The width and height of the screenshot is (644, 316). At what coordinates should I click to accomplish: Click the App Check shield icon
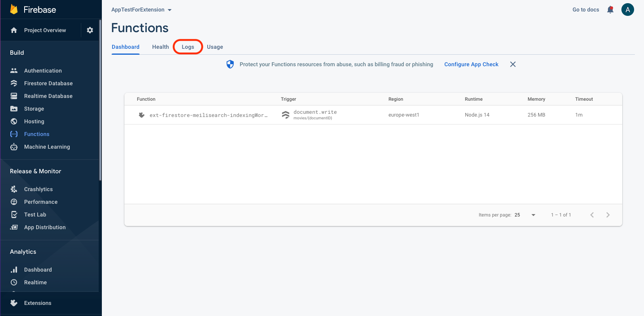pyautogui.click(x=230, y=64)
